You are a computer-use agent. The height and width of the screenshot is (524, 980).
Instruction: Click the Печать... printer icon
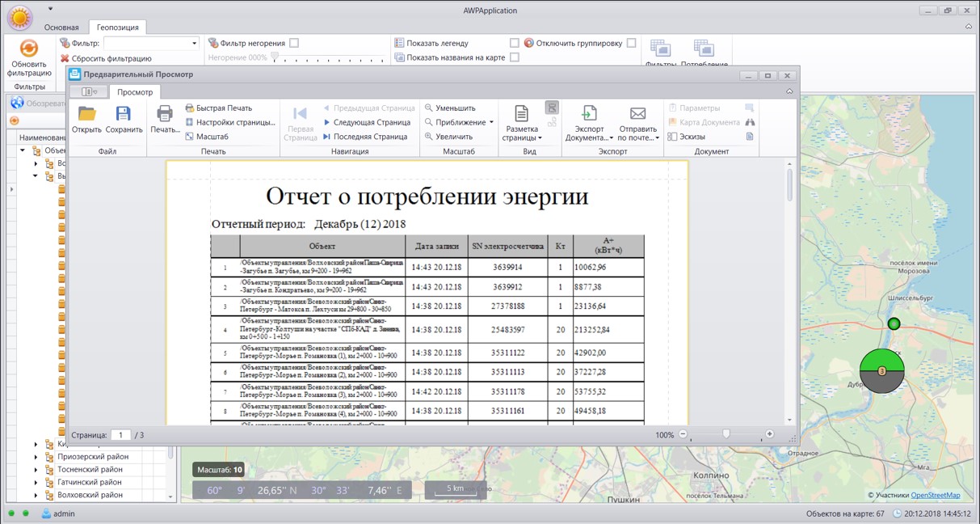click(165, 114)
